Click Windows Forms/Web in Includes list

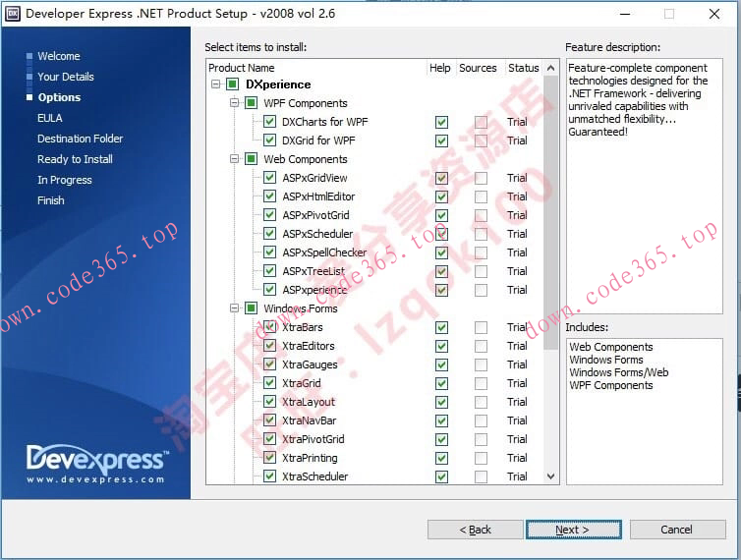pyautogui.click(x=618, y=372)
